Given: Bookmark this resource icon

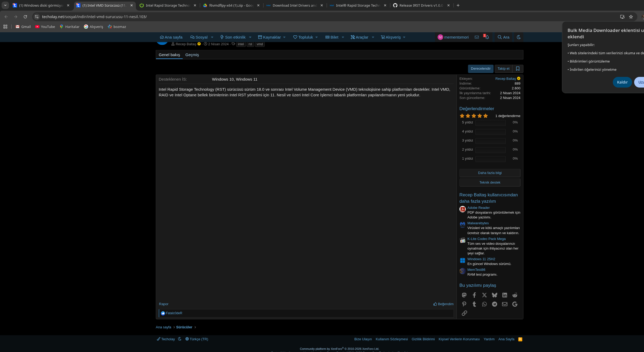Looking at the screenshot, I should [518, 69].
